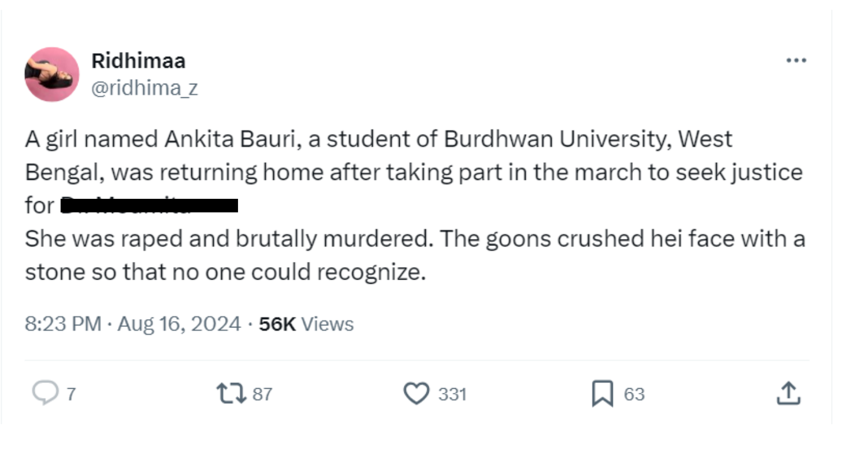Click the bookmark count 63
Viewport: 868px width, 469px height.
coord(634,394)
